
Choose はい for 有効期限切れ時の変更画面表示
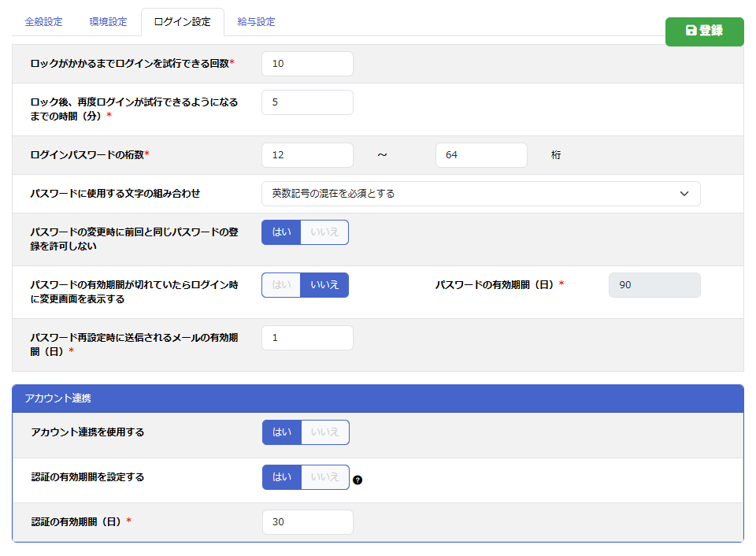click(281, 285)
